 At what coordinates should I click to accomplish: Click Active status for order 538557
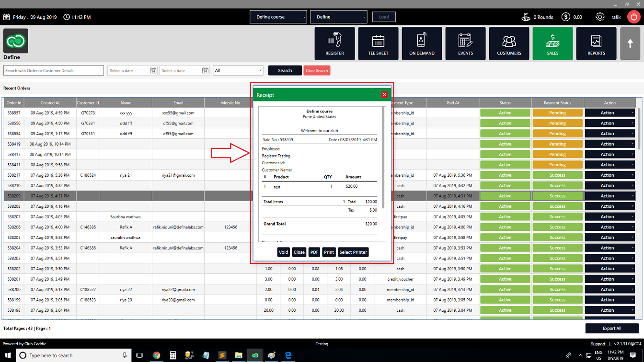coord(505,113)
